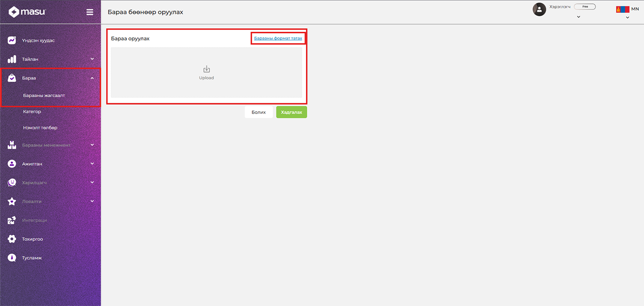Expand the Тайлан submenu chevron

tap(92, 59)
